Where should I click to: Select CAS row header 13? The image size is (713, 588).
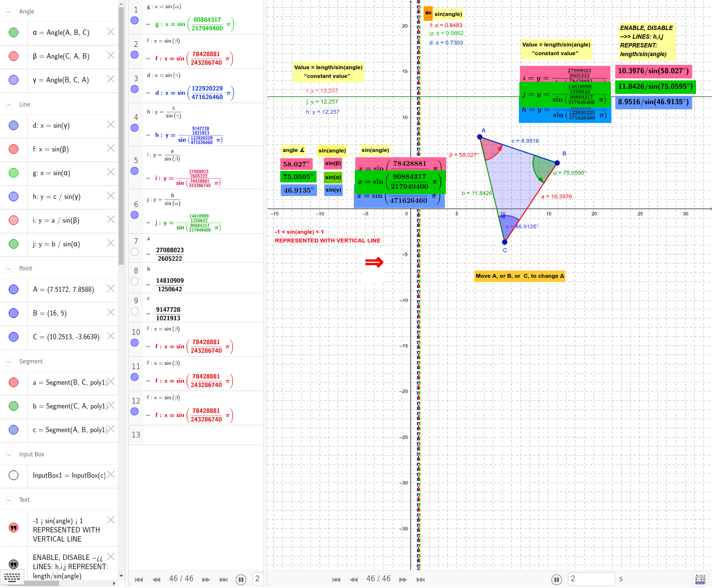click(x=136, y=435)
